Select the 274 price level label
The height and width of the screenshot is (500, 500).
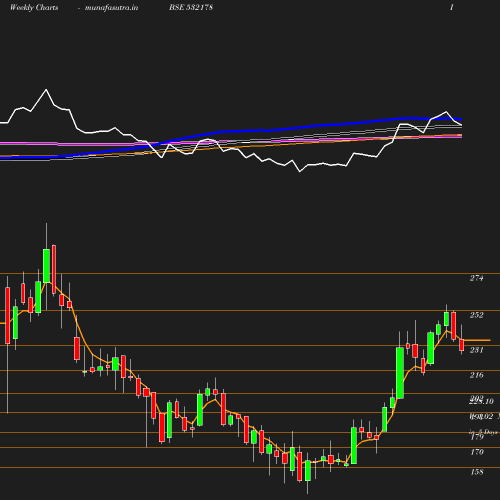(x=476, y=278)
